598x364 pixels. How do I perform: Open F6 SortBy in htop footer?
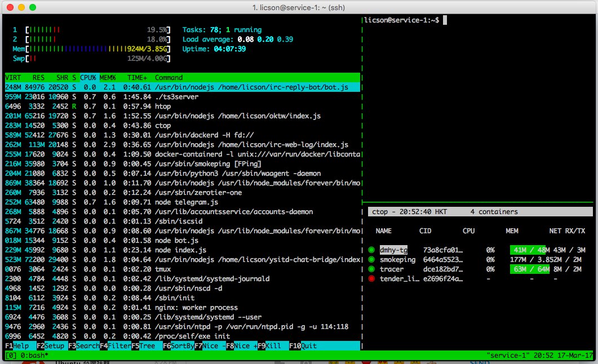(179, 346)
